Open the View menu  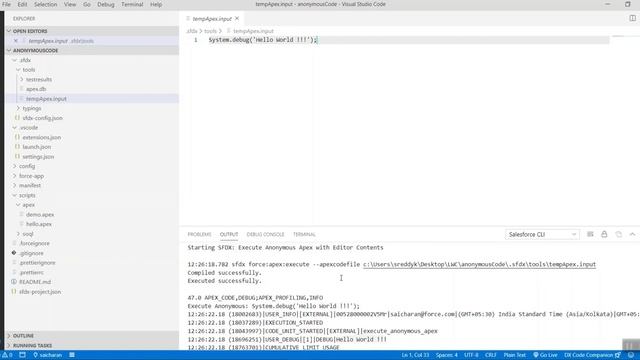tap(70, 4)
